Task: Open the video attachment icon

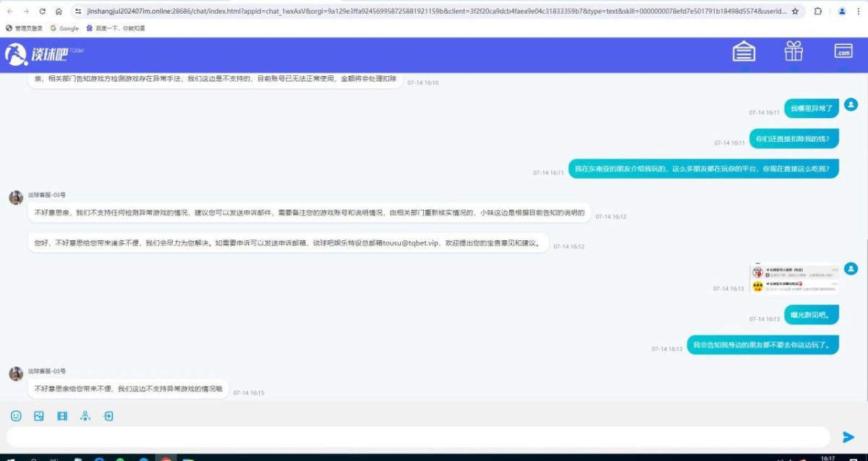Action: click(x=61, y=415)
